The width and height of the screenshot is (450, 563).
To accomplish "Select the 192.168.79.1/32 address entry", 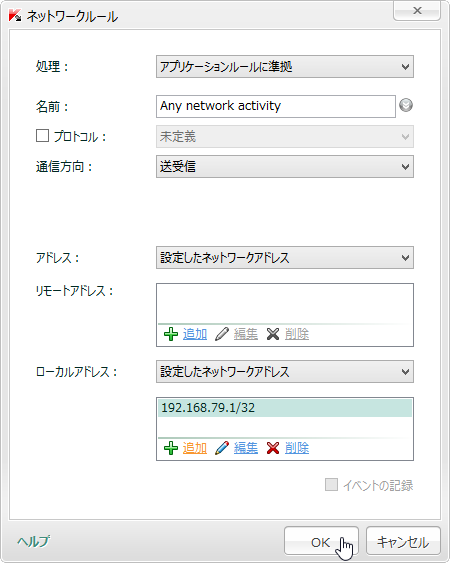I will click(x=285, y=408).
